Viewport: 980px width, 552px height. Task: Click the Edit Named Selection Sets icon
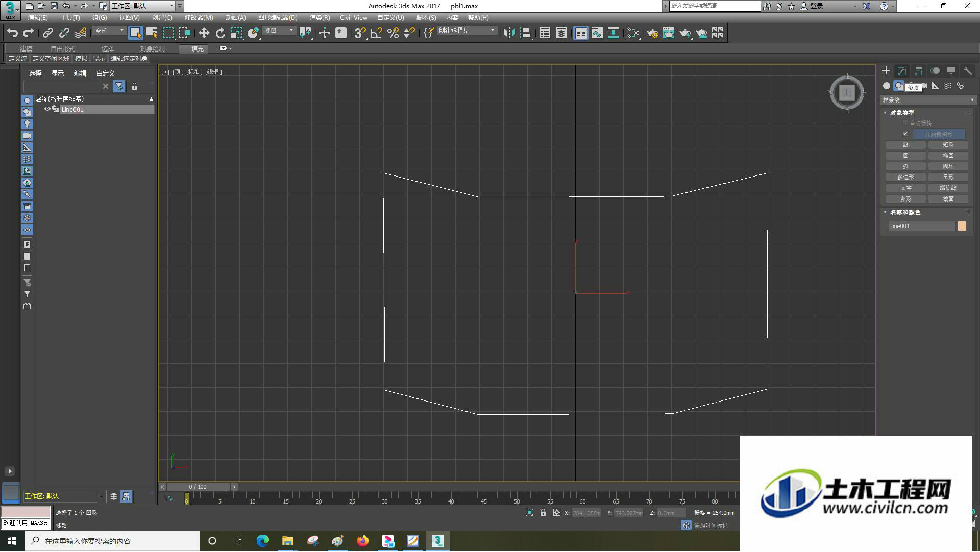tap(429, 33)
